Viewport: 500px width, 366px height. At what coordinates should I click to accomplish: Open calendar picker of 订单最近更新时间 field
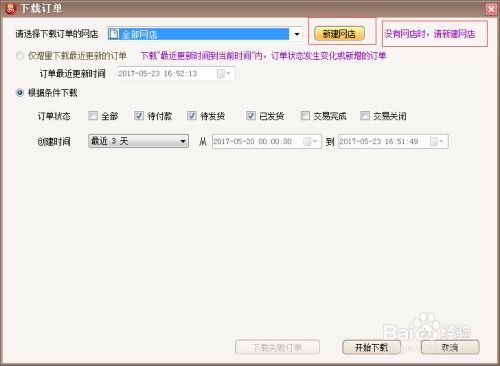click(x=224, y=73)
